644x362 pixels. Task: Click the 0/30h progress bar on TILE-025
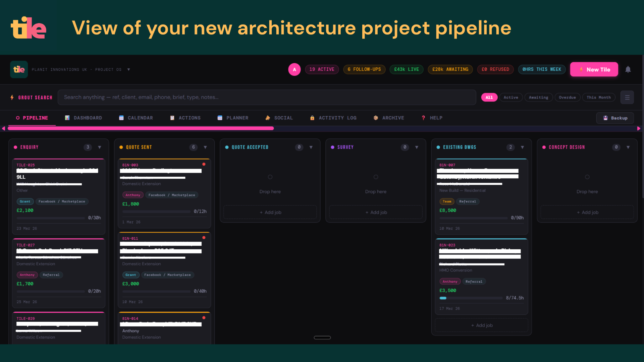tap(51, 218)
